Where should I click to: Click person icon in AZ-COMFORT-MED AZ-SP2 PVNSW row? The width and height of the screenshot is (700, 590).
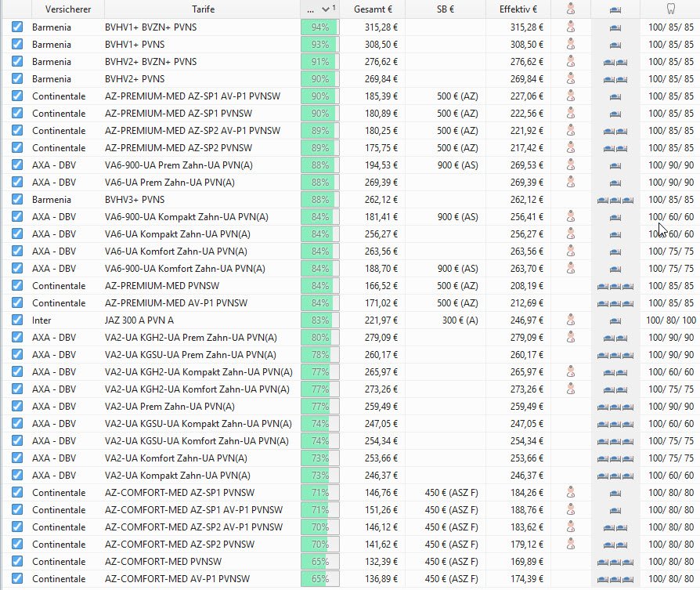pos(571,544)
